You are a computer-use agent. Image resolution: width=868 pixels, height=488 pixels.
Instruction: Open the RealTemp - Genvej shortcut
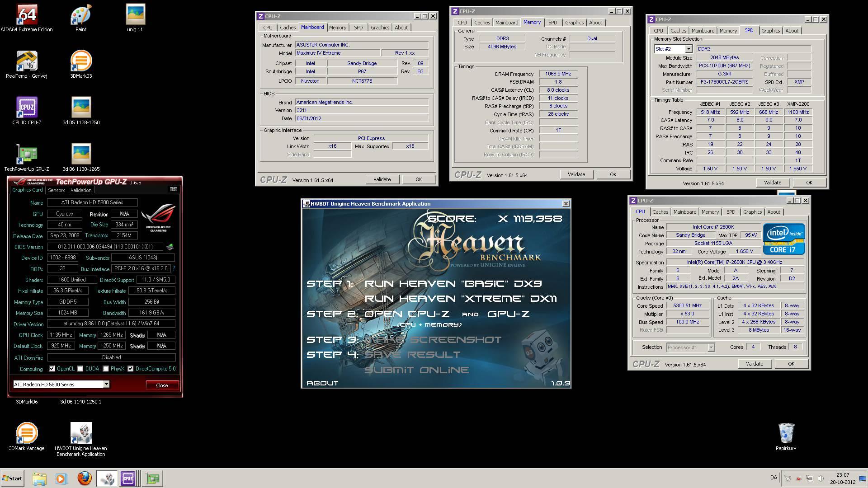[27, 65]
